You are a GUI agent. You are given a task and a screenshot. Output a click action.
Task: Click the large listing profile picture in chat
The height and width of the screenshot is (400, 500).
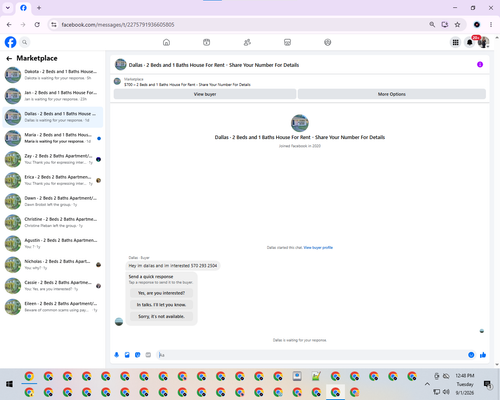(300, 123)
